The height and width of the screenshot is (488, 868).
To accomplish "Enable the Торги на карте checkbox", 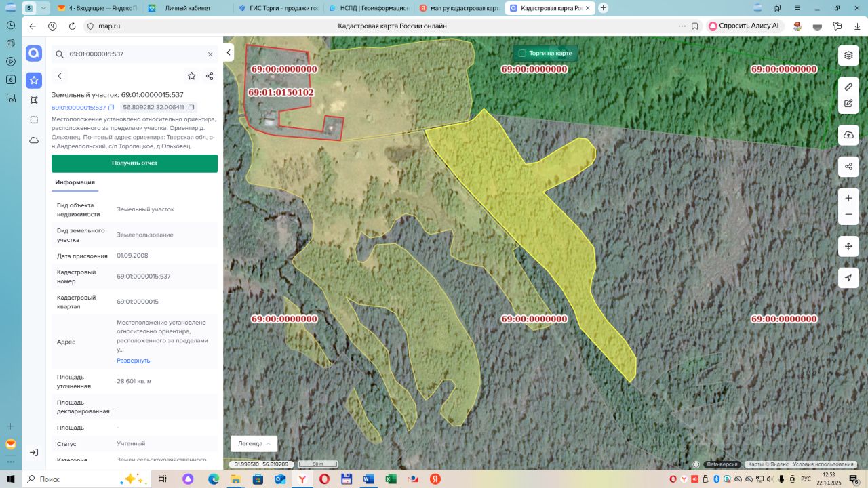I will [522, 53].
